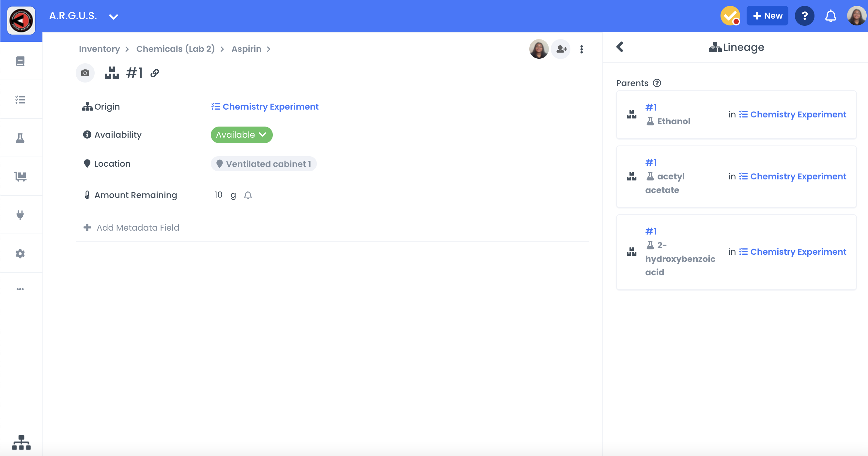Open the three-dot item options menu
This screenshot has width=868, height=456.
click(x=581, y=49)
